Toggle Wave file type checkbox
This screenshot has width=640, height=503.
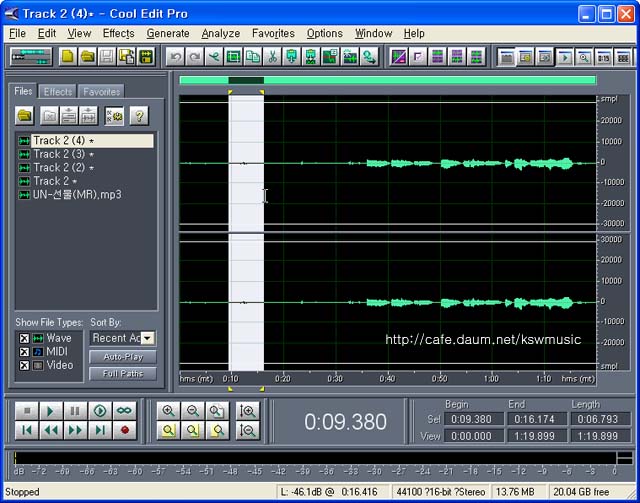[24, 338]
